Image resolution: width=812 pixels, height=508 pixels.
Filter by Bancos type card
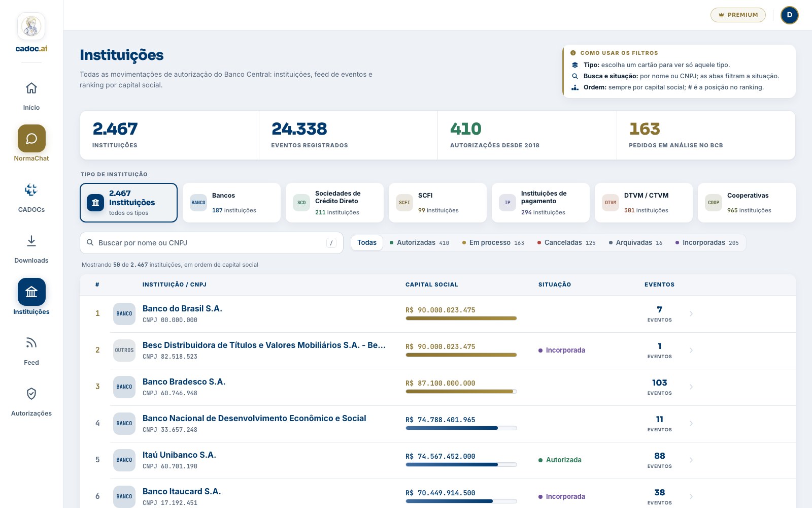click(231, 203)
